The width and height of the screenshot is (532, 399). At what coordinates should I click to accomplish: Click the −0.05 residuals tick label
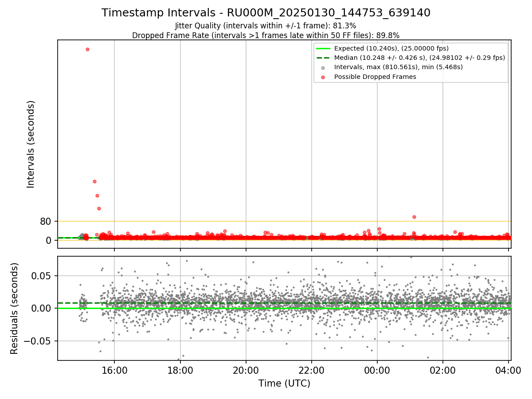click(38, 341)
